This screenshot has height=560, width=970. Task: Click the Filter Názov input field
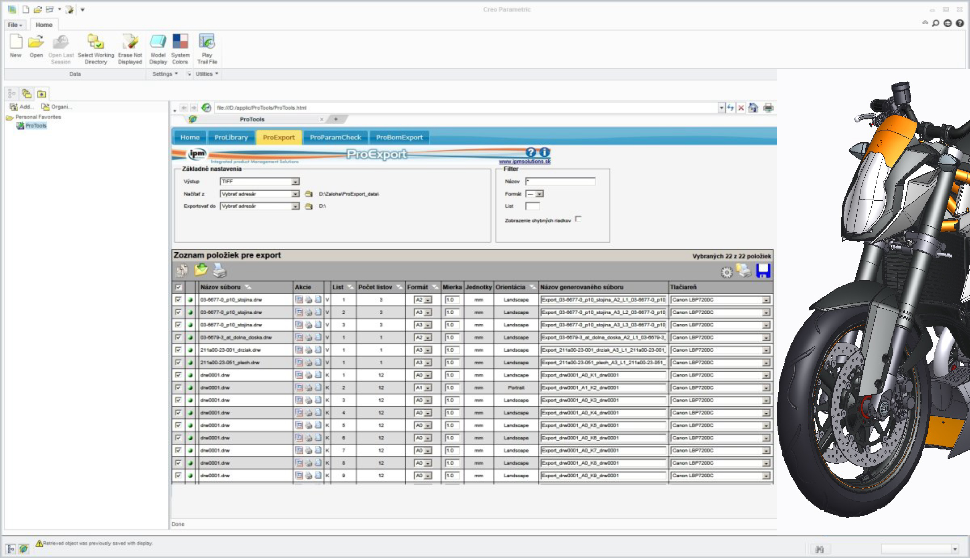click(560, 182)
